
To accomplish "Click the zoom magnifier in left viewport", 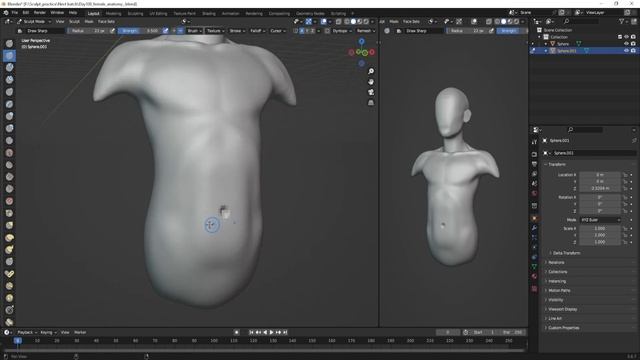I will [x=371, y=71].
